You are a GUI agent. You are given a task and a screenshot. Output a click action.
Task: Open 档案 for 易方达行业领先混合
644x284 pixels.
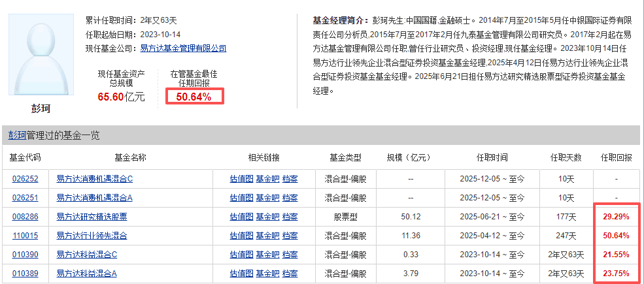[290, 236]
